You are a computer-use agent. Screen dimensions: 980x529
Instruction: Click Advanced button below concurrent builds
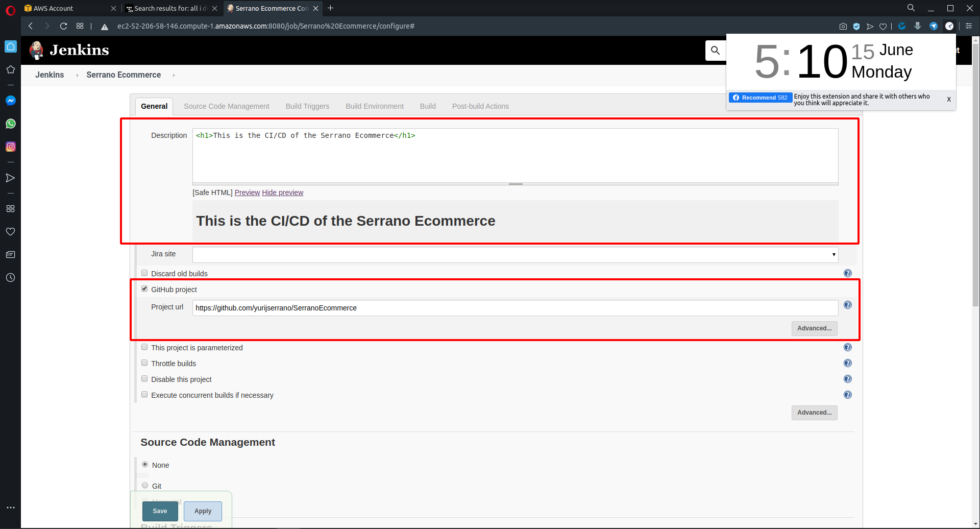tap(814, 413)
